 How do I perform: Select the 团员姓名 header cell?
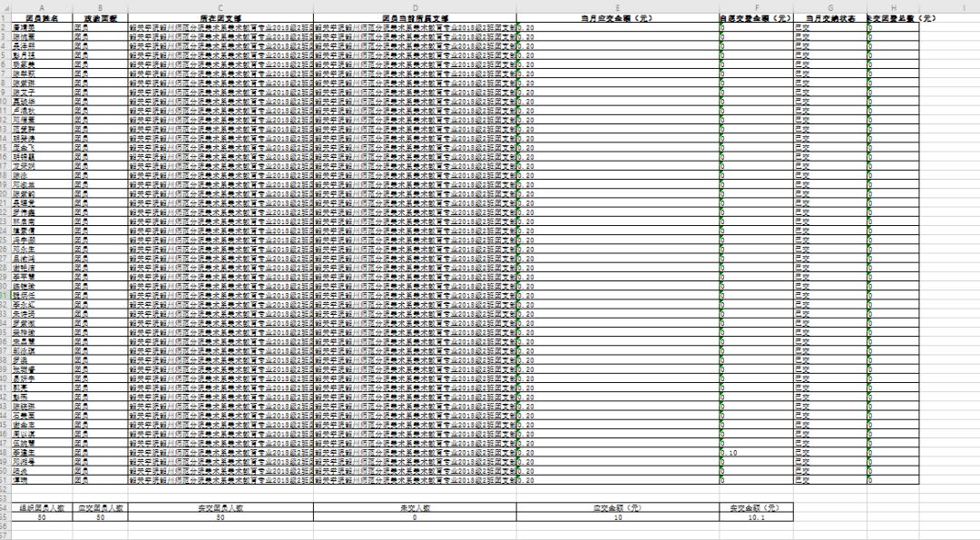pos(41,18)
